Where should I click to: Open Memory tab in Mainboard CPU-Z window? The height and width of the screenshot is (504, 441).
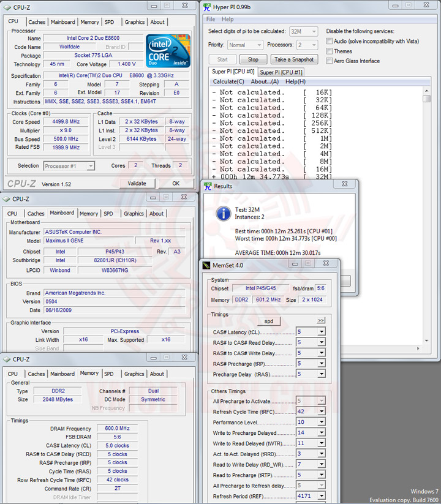[89, 214]
